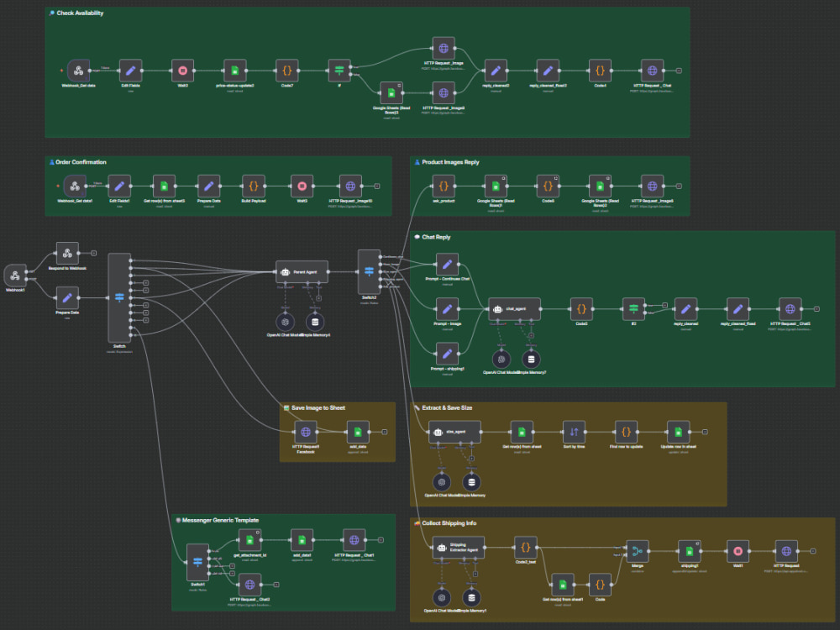Open the Respond to Webhook node
The width and height of the screenshot is (840, 630).
(x=67, y=253)
